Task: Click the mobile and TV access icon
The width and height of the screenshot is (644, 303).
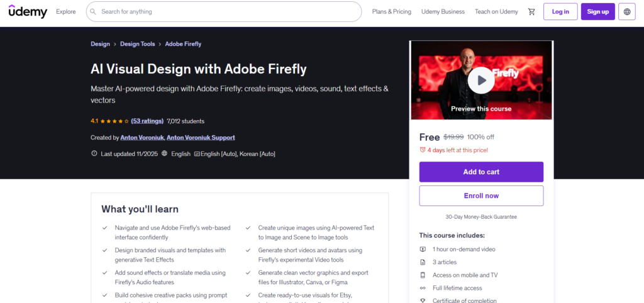Action: [423, 275]
